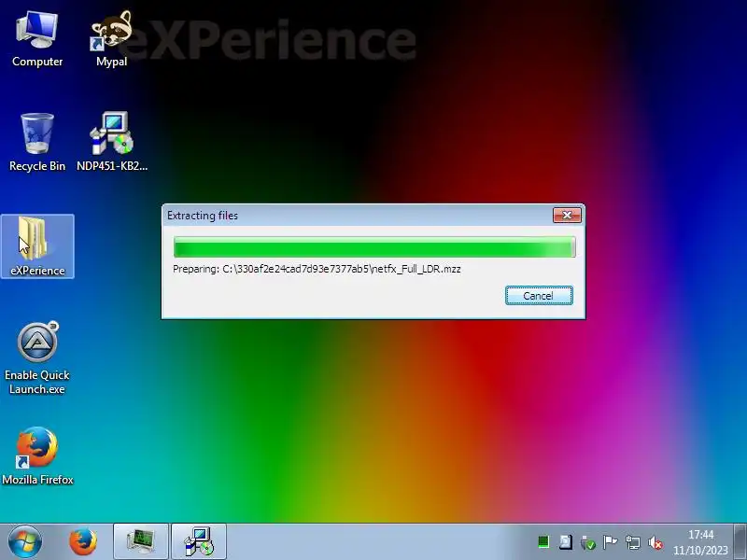Click the Show desktop strip
747x560 pixels.
coord(740,541)
